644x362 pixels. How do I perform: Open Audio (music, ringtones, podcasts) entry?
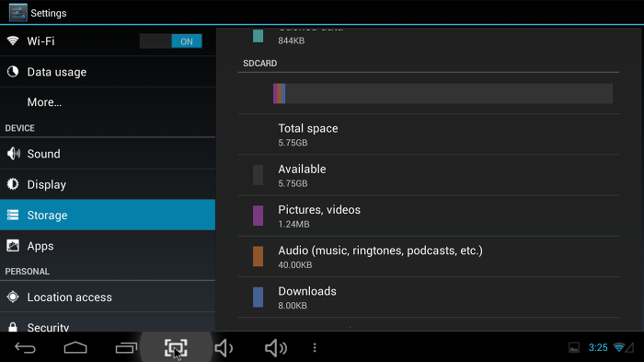(x=429, y=257)
